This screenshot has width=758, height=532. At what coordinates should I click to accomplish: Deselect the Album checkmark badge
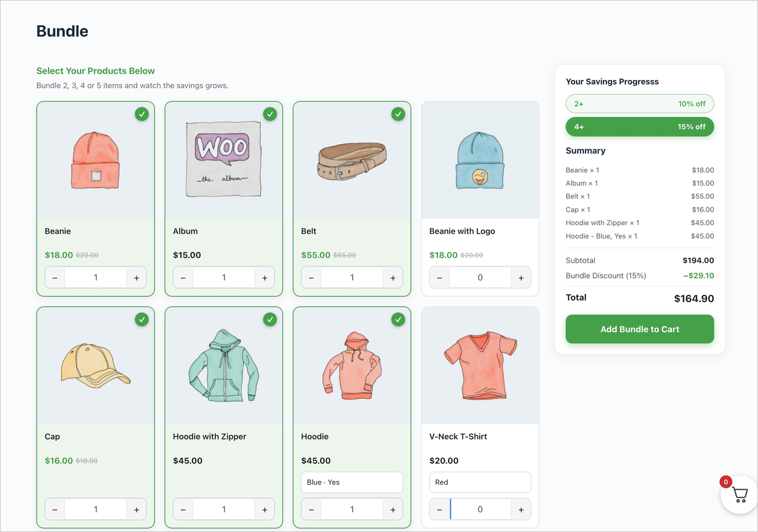point(270,114)
